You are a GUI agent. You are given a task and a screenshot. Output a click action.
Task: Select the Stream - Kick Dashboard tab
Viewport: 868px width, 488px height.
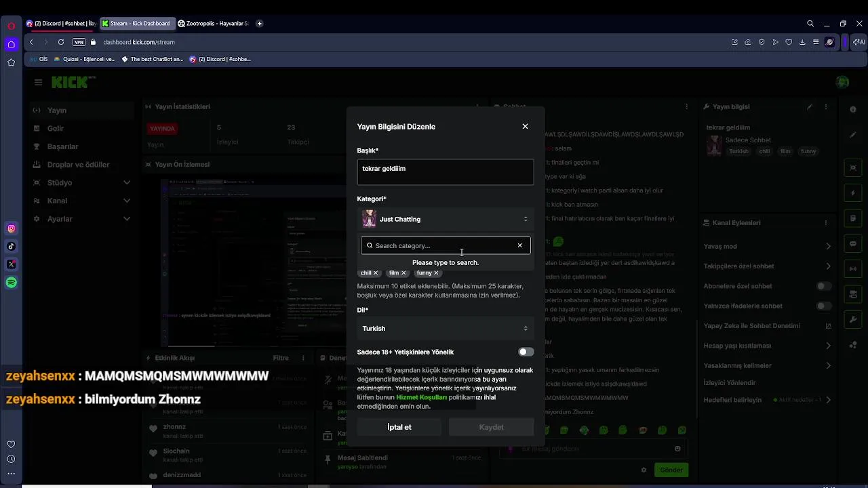(137, 23)
